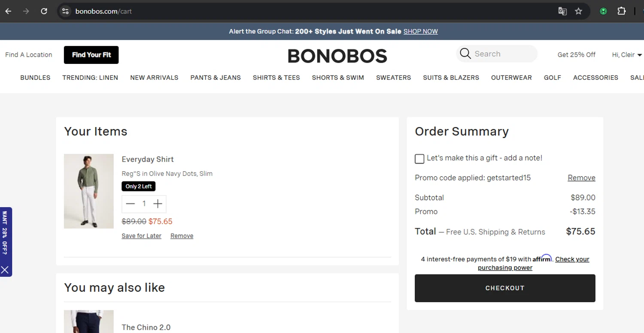Viewport: 644px width, 333px height.
Task: Click the Reg"S in Olive Navy Dots text
Action: pyautogui.click(x=167, y=174)
